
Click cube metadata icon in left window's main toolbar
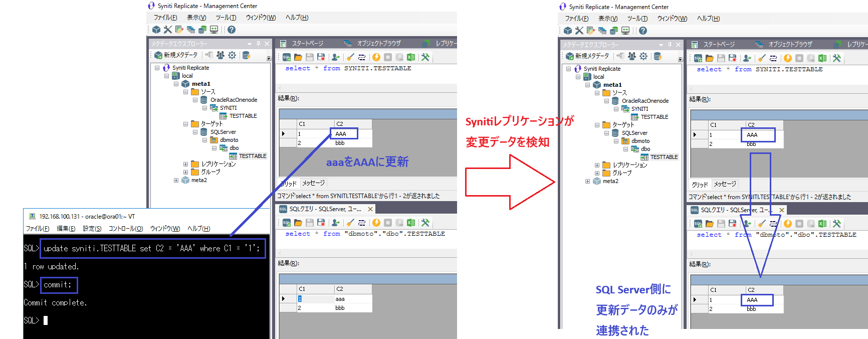tap(156, 30)
